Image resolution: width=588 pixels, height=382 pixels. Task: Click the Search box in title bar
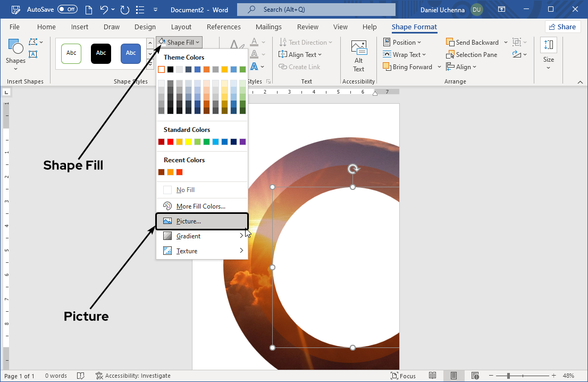coord(316,10)
